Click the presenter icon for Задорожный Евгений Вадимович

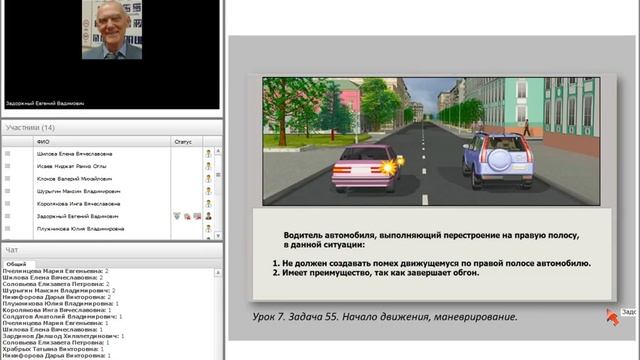click(x=208, y=216)
